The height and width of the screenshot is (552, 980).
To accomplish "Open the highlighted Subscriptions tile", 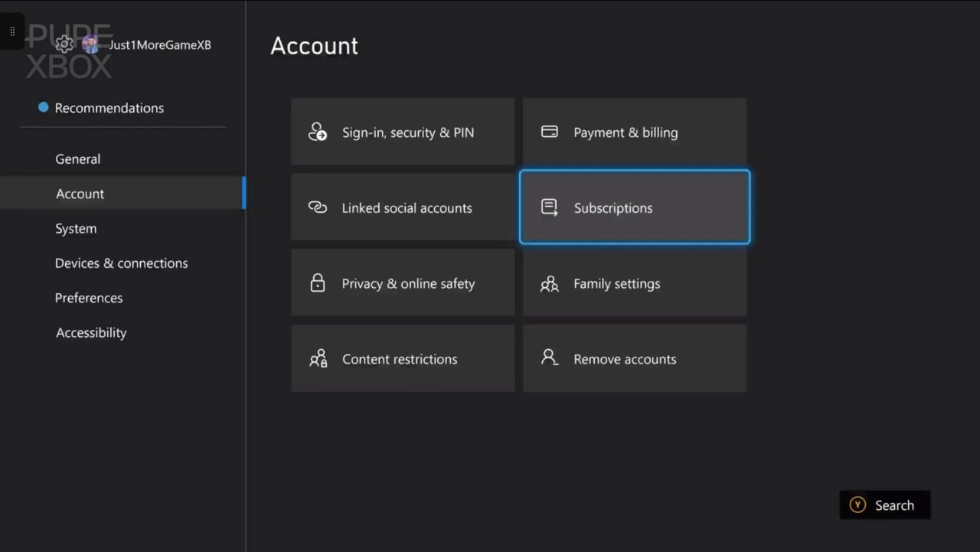I will tap(634, 207).
